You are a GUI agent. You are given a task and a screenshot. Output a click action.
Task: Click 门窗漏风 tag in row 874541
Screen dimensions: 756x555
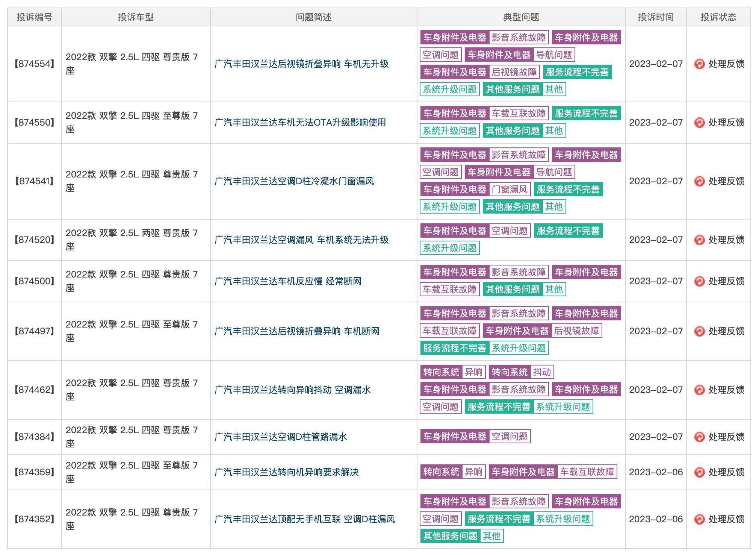[x=510, y=190]
